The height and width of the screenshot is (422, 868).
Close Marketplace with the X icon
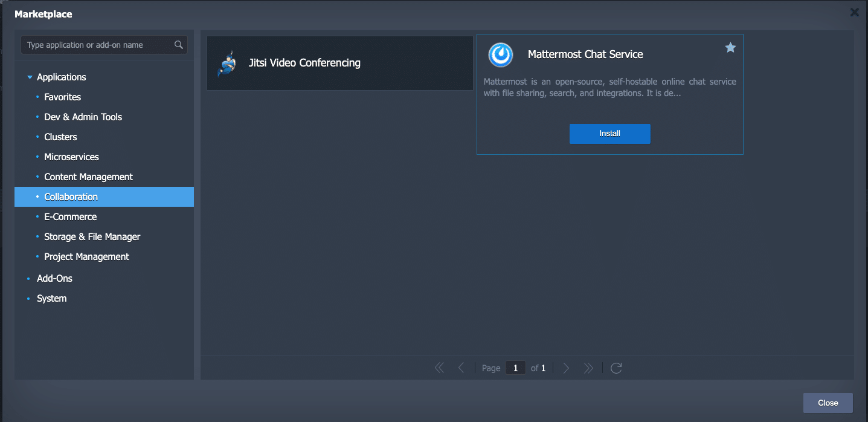(854, 12)
